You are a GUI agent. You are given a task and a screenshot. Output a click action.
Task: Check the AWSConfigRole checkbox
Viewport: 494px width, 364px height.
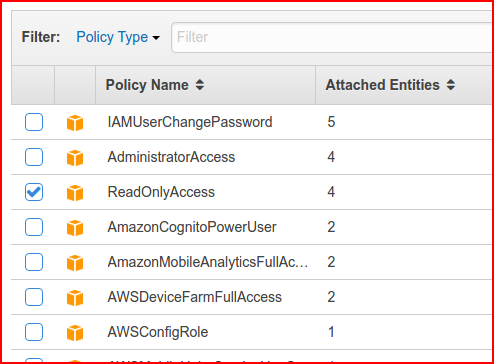[34, 332]
